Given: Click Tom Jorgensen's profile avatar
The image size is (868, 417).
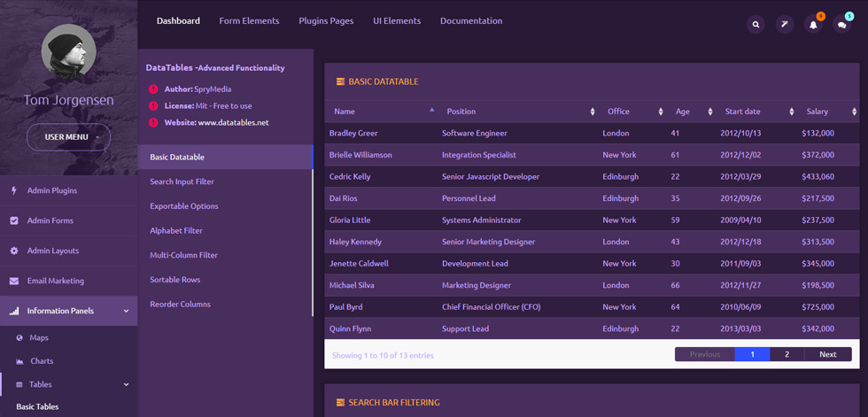Looking at the screenshot, I should 69,51.
